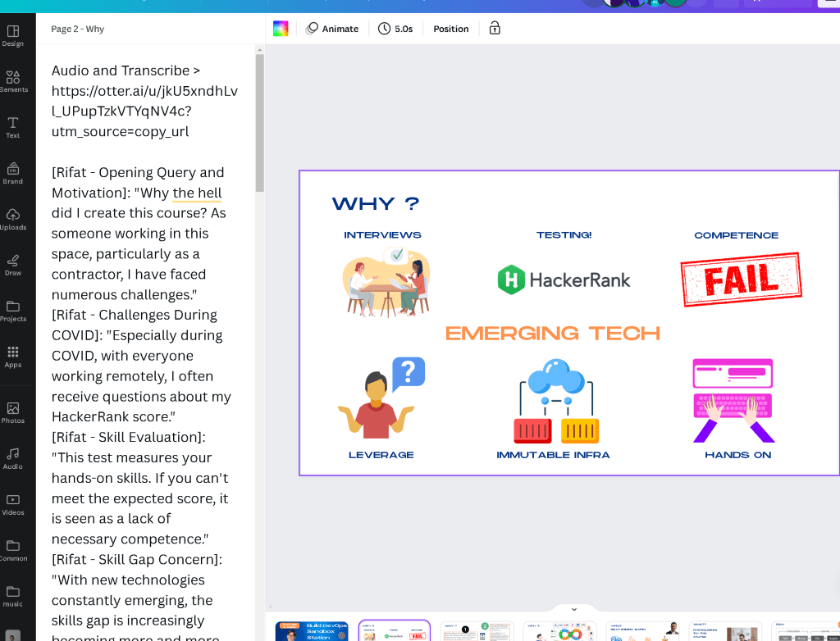The width and height of the screenshot is (840, 641).
Task: Open the Apps panel
Action: tap(13, 357)
